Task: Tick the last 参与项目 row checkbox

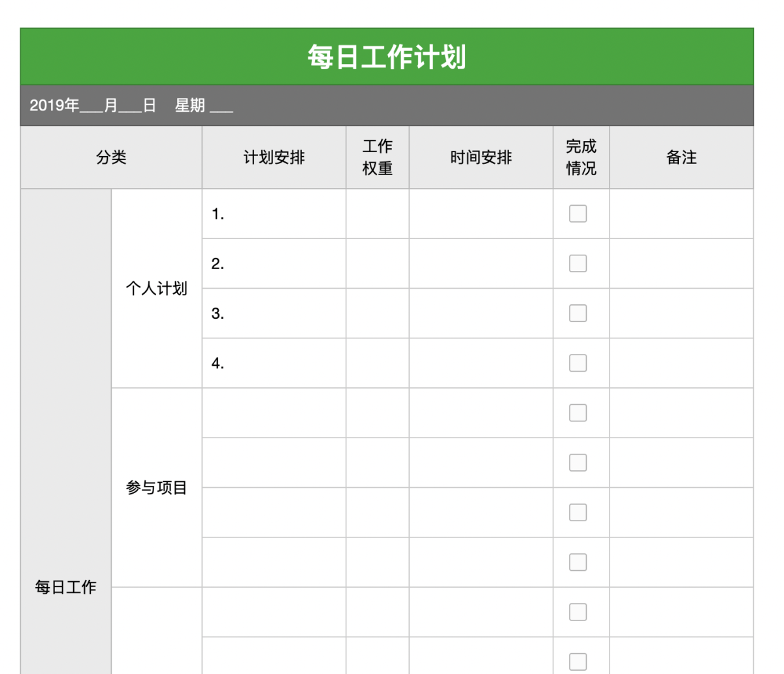Action: click(x=578, y=562)
